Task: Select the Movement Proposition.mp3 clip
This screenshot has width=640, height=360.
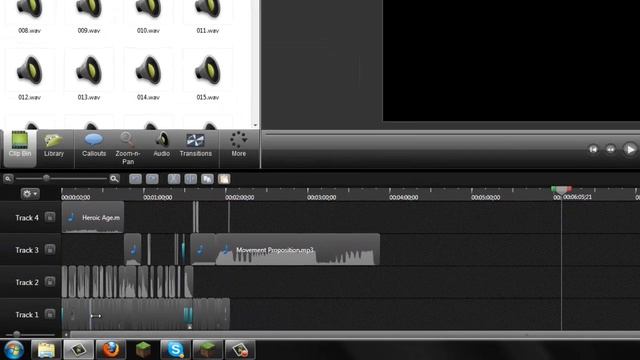Action: [x=298, y=249]
